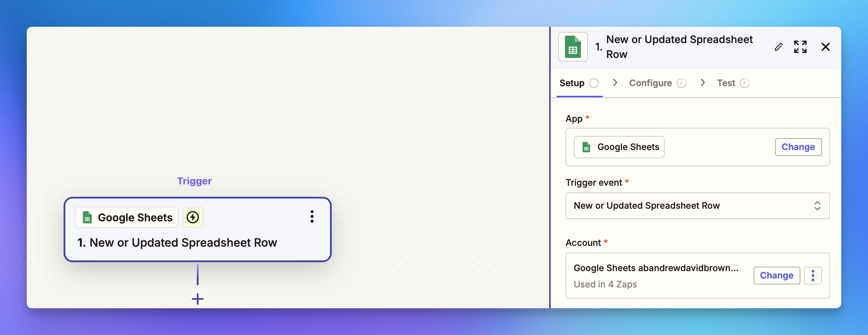Screen dimensions: 868x335
Task: Click the pencil rename icon in panel header
Action: pyautogui.click(x=778, y=47)
